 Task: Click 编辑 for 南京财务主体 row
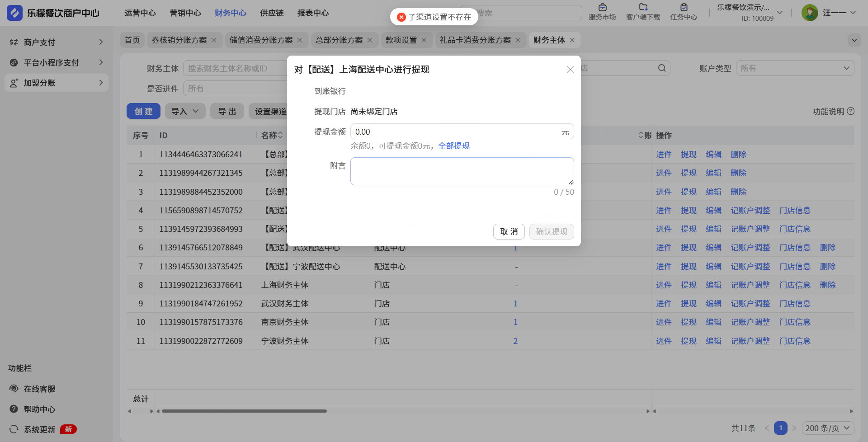713,322
